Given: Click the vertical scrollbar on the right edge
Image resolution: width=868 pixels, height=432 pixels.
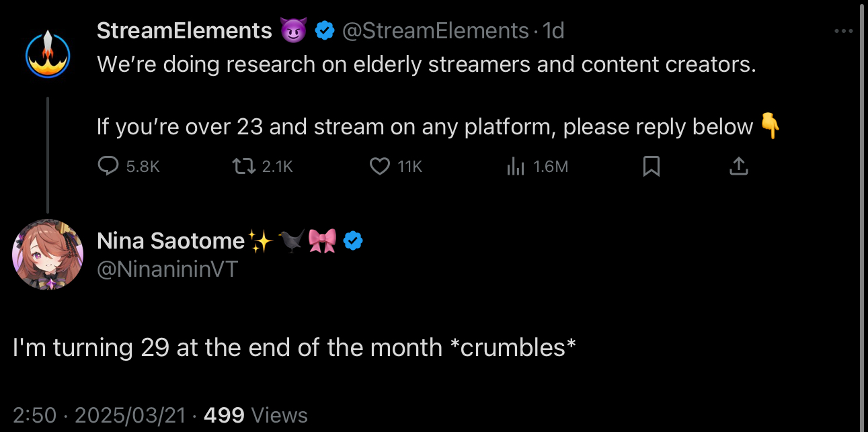Looking at the screenshot, I should (x=863, y=202).
